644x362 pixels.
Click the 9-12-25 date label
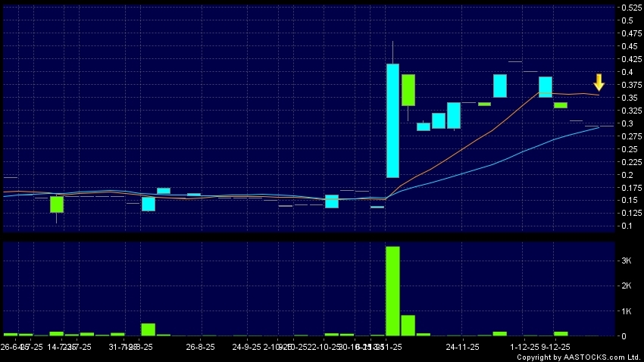[555, 346]
